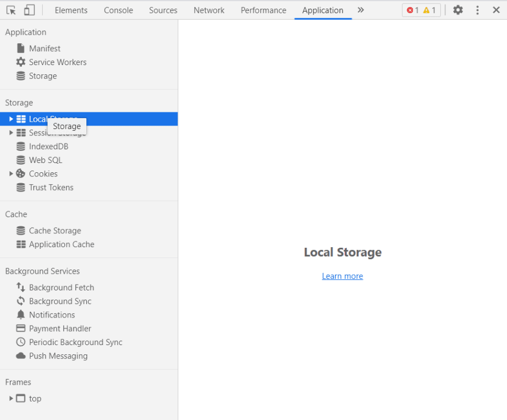This screenshot has width=507, height=420.
Task: Open the Manifest section
Action: (44, 48)
